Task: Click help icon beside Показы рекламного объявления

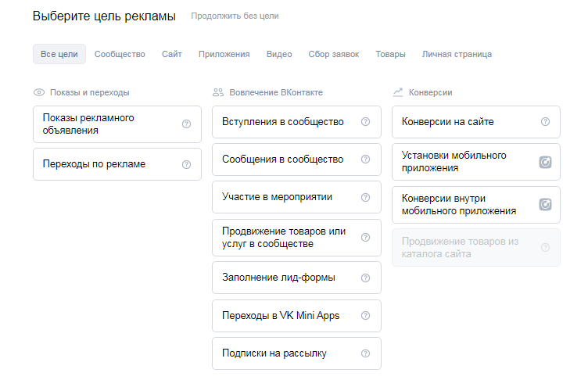Action: point(186,124)
